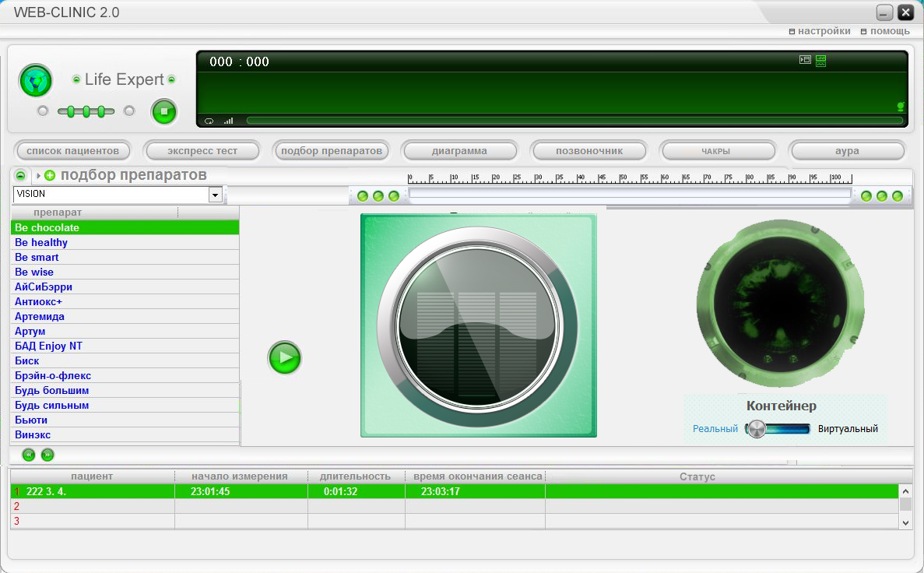Select АйСиБэрри in the preparations list

[125, 286]
